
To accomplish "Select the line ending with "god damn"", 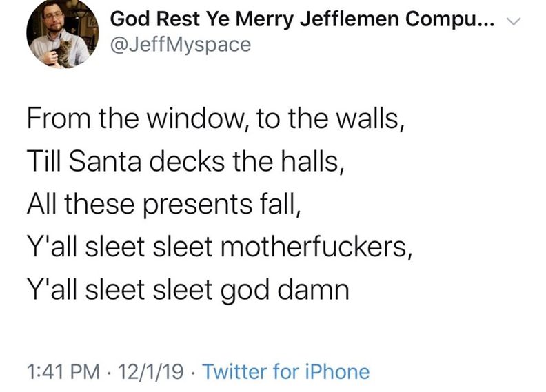I will click(188, 290).
